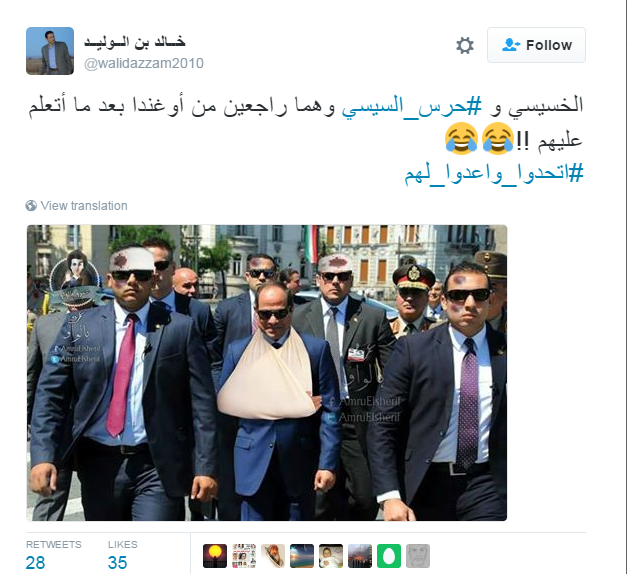Open the green default egg avatar
This screenshot has width=627, height=574.
[x=389, y=556]
